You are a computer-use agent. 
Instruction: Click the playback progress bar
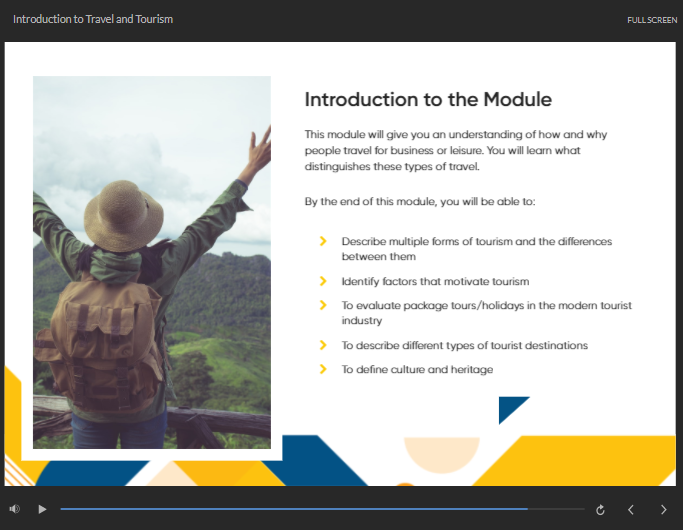pyautogui.click(x=322, y=509)
